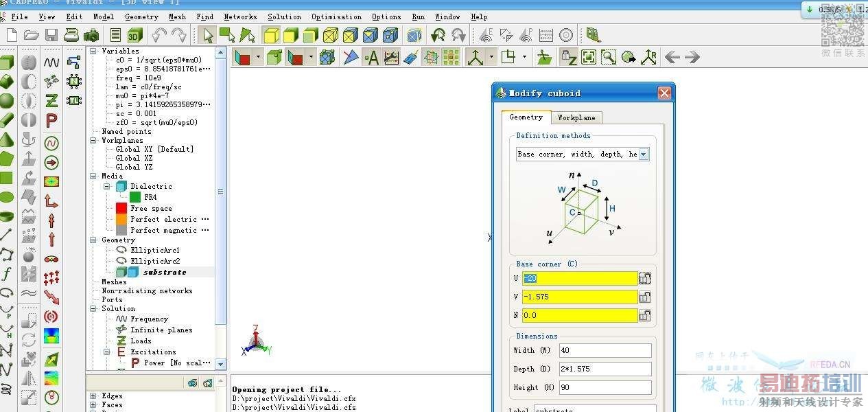The height and width of the screenshot is (412, 868).
Task: Expand the Edges node in details tree
Action: (x=93, y=396)
